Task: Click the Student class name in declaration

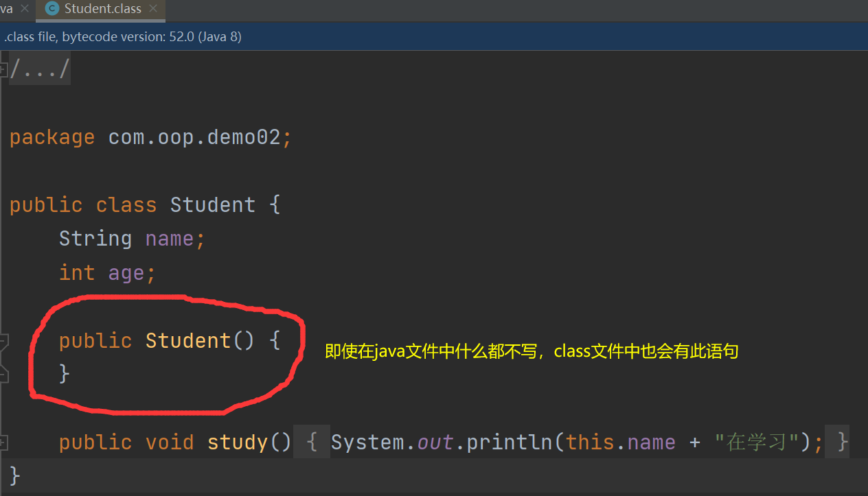Action: pos(213,204)
